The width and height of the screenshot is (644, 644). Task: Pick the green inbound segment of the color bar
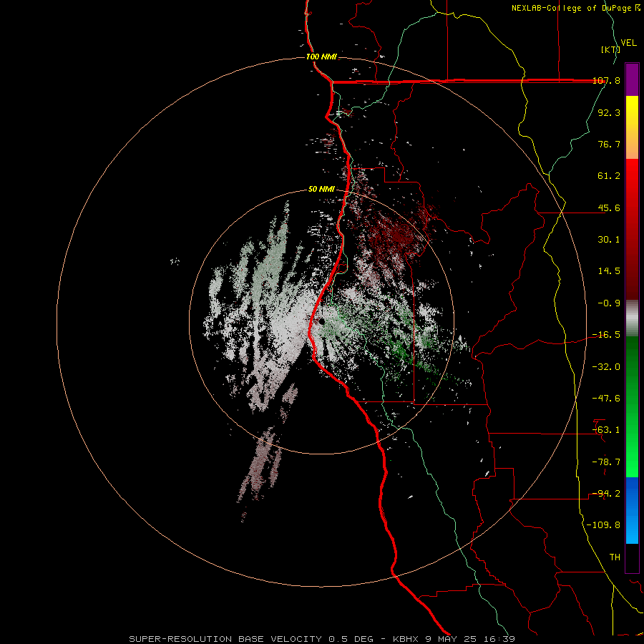coord(632,406)
